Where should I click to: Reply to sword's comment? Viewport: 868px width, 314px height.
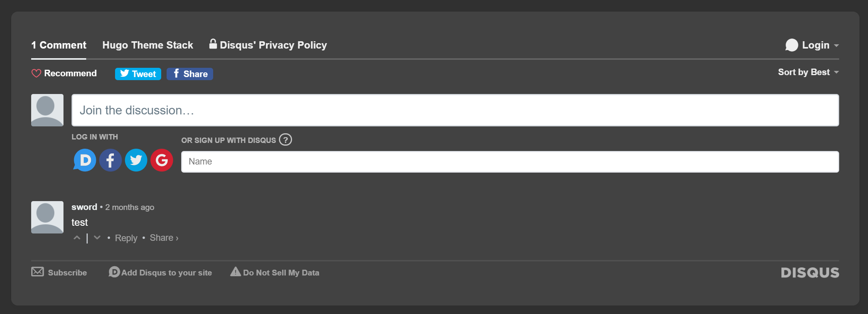click(x=126, y=238)
